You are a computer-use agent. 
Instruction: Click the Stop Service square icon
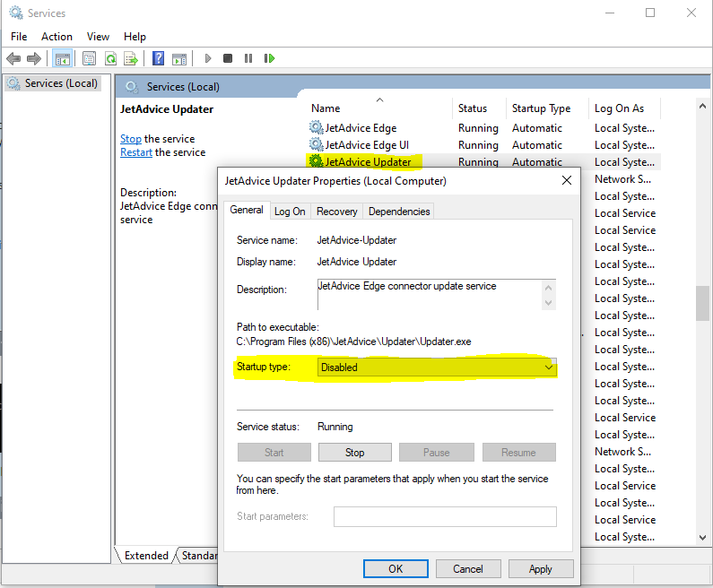(x=228, y=58)
